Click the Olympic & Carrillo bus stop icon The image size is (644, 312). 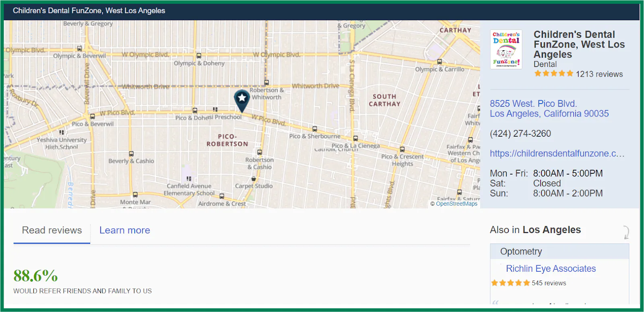440,62
